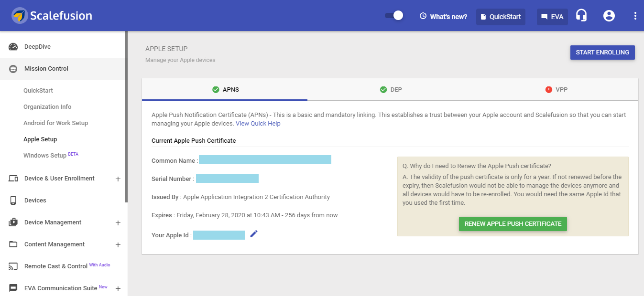The width and height of the screenshot is (644, 296).
Task: Toggle the switch in the top bar
Action: point(394,16)
